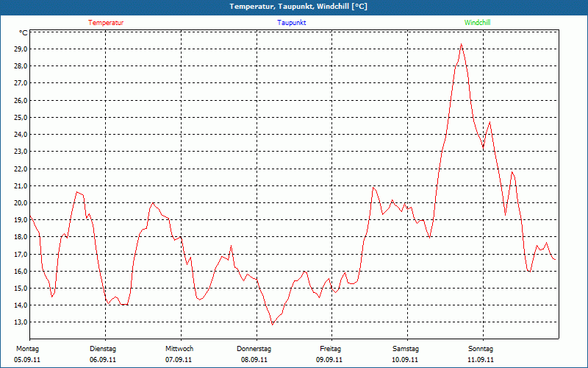Click the 28,0 y-axis value
This screenshot has width=588, height=368.
[21, 66]
